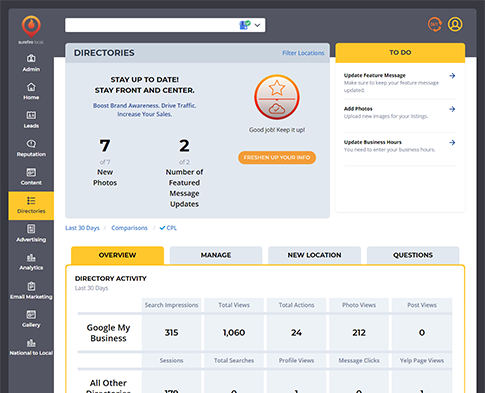Open the user profile icon
Viewport: 485px width, 393px height.
click(455, 24)
